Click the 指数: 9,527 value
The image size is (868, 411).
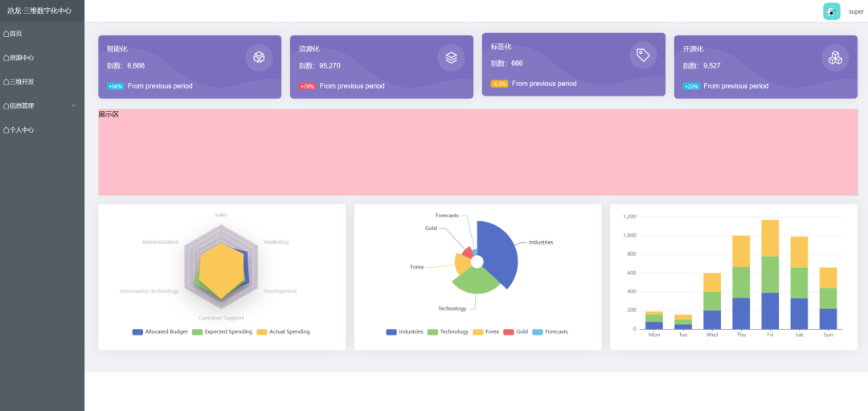(702, 65)
